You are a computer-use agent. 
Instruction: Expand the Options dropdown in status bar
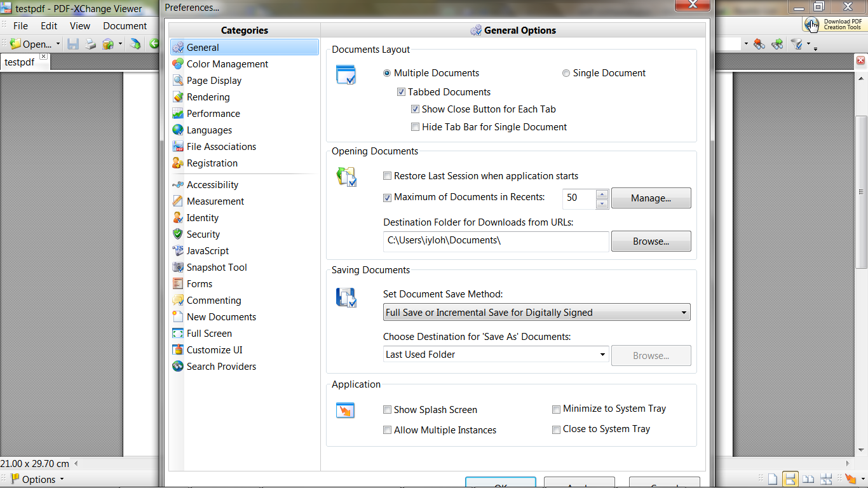62,480
